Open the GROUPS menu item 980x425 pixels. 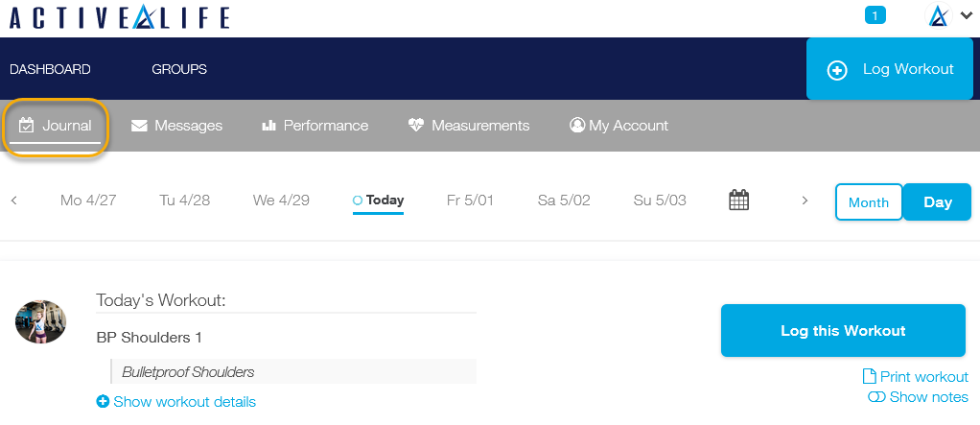[x=179, y=69]
